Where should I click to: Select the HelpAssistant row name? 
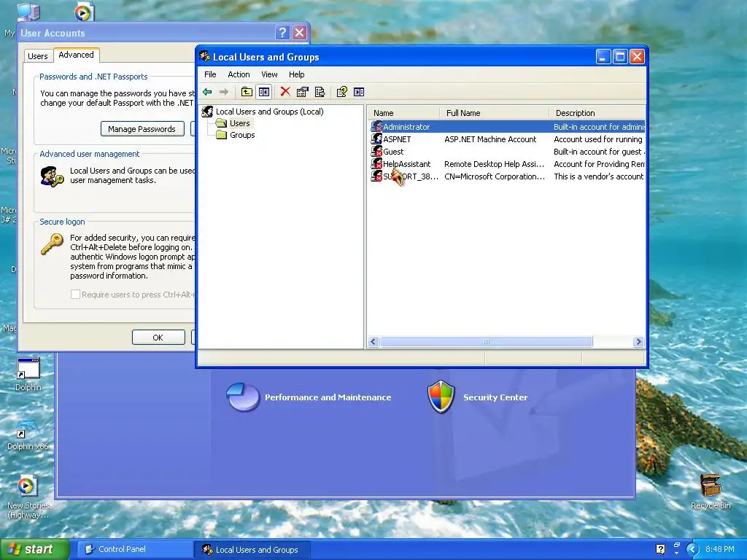(x=407, y=164)
